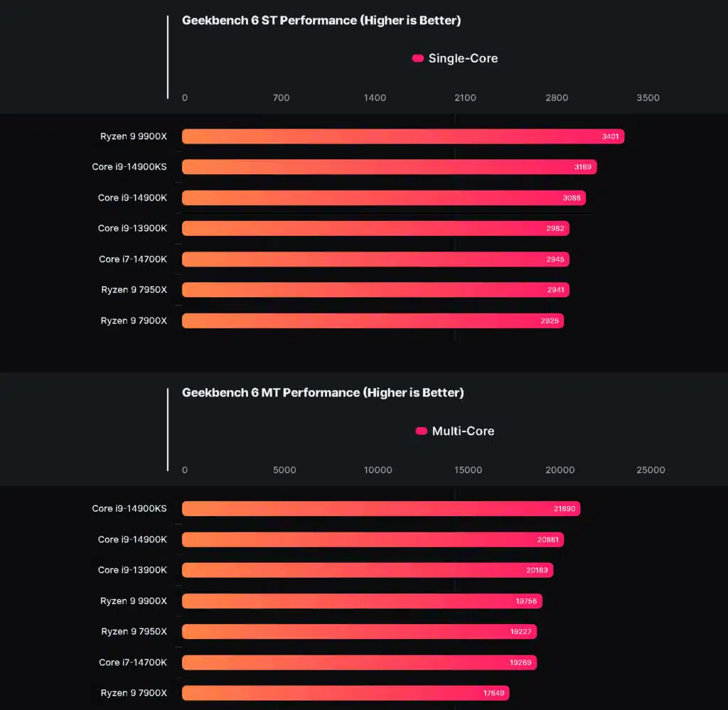Click the Multi-Core legend label
Viewport: 728px width, 710px height.
tap(463, 431)
